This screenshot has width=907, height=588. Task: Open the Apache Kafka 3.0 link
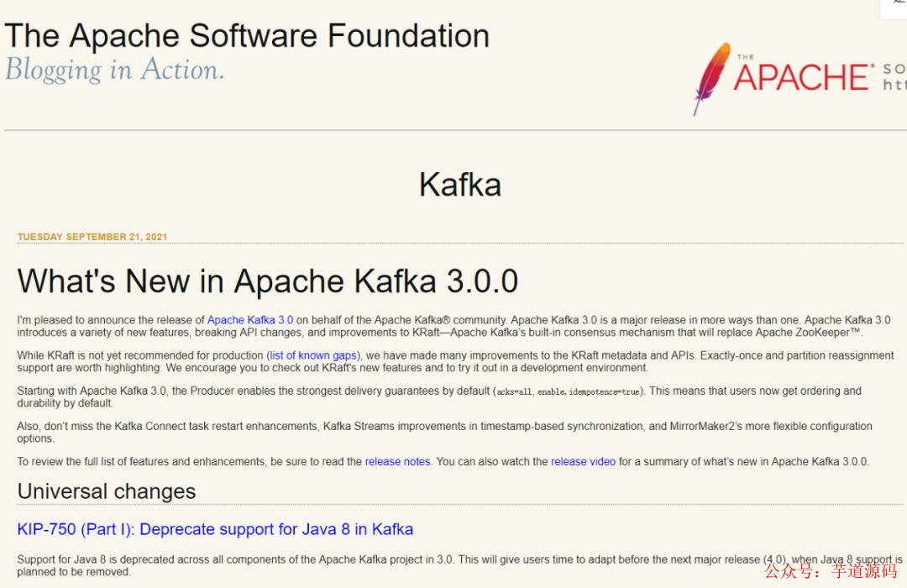[250, 320]
